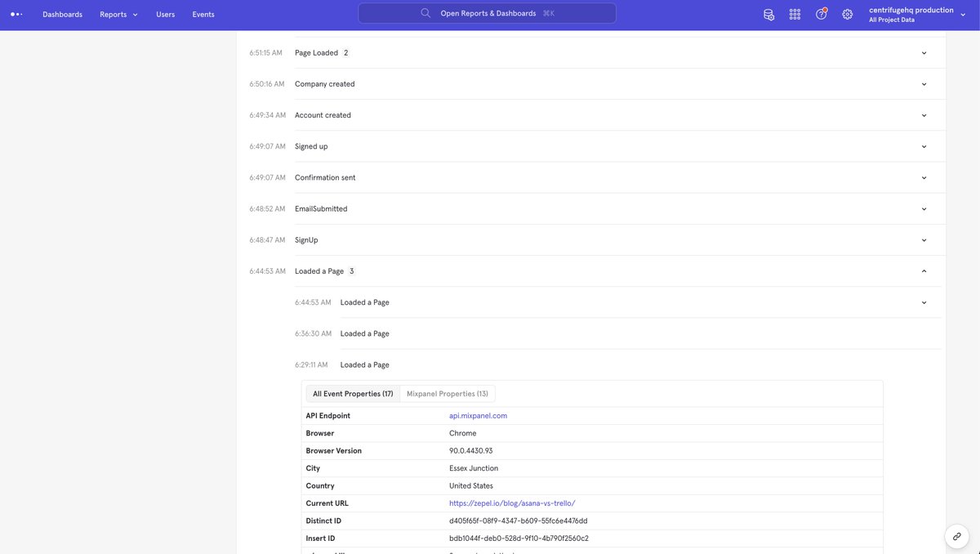The width and height of the screenshot is (980, 554).
Task: Click the EmailSubmitted event label
Action: coord(321,209)
